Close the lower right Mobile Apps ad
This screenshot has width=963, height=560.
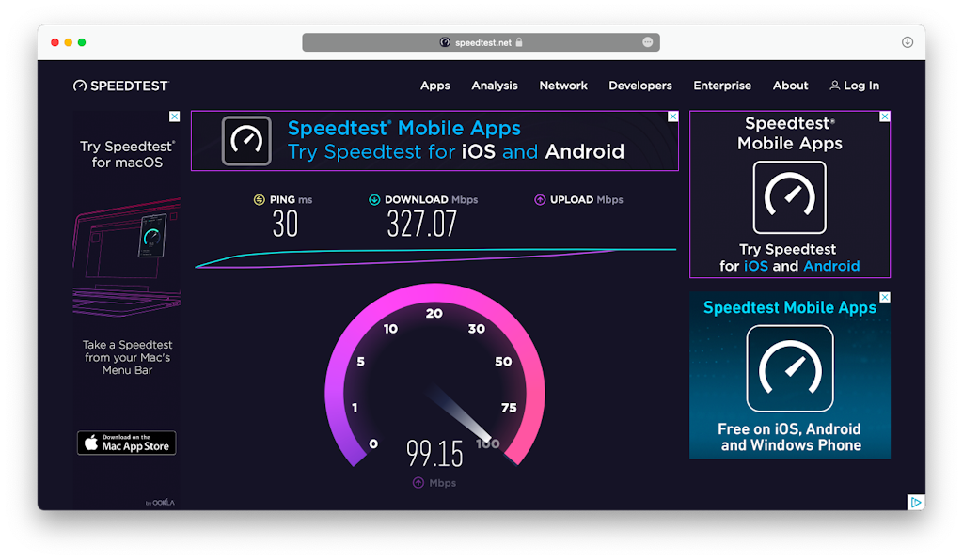click(x=884, y=297)
